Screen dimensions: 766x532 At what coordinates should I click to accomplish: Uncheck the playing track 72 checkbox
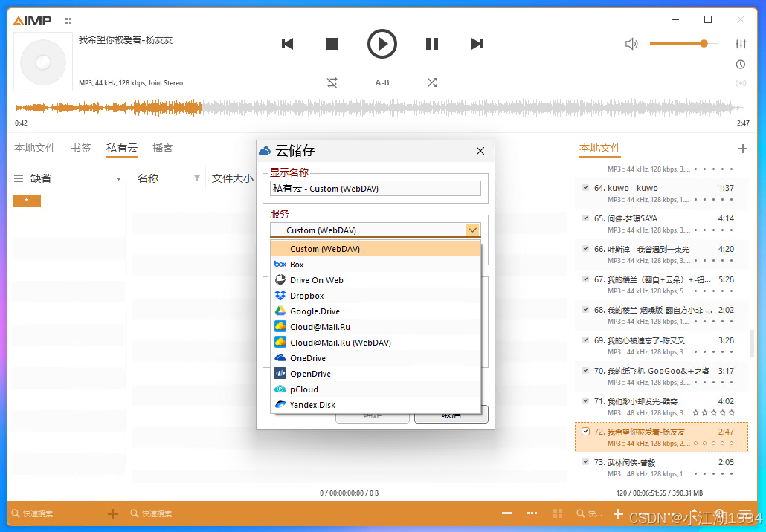585,432
